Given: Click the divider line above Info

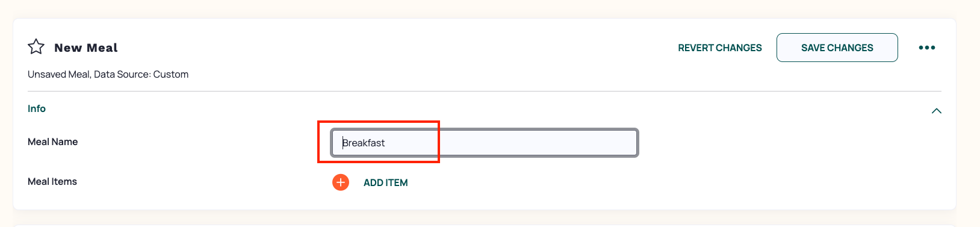Looking at the screenshot, I should point(485,91).
